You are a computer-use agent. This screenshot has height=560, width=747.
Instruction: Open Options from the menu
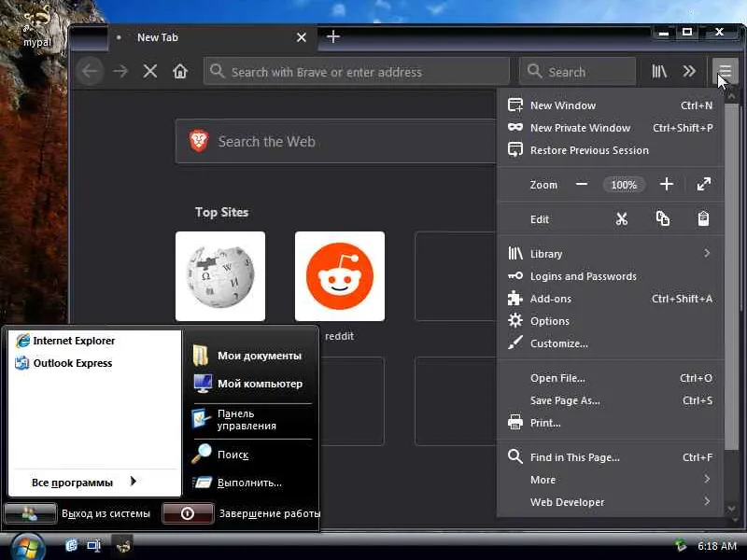coord(611,321)
